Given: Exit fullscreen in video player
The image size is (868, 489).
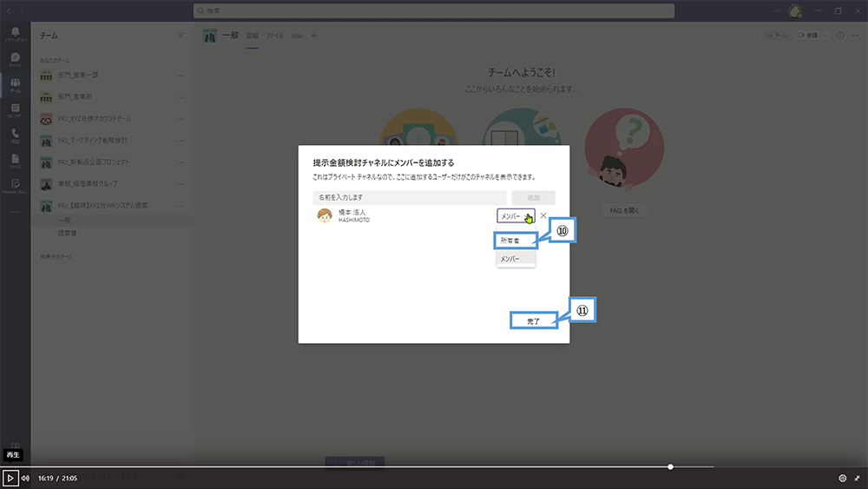Looking at the screenshot, I should (x=857, y=478).
